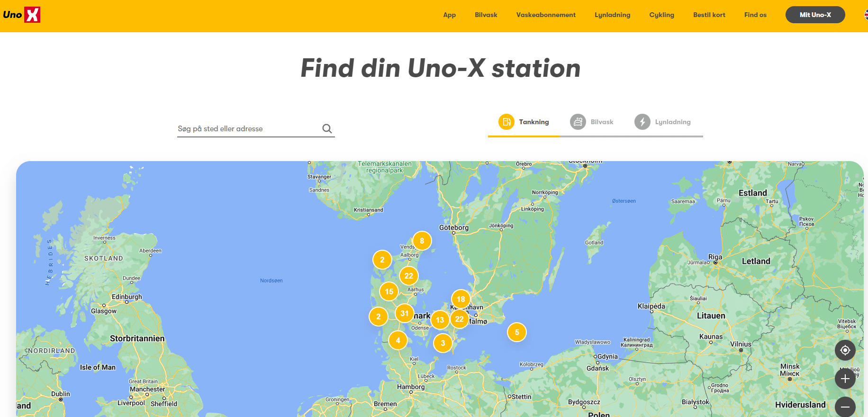Zoom in on the map
868x417 pixels.
click(x=845, y=379)
